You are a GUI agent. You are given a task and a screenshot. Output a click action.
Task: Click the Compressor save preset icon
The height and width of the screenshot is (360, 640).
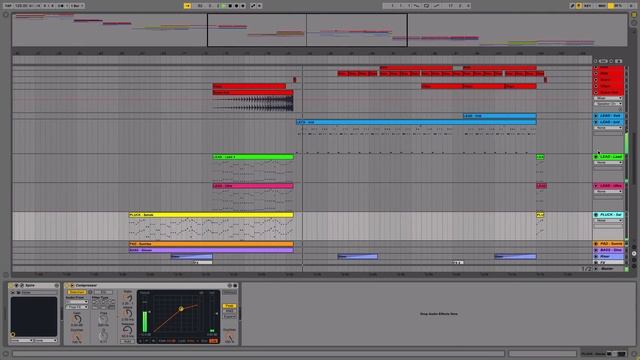pyautogui.click(x=235, y=285)
